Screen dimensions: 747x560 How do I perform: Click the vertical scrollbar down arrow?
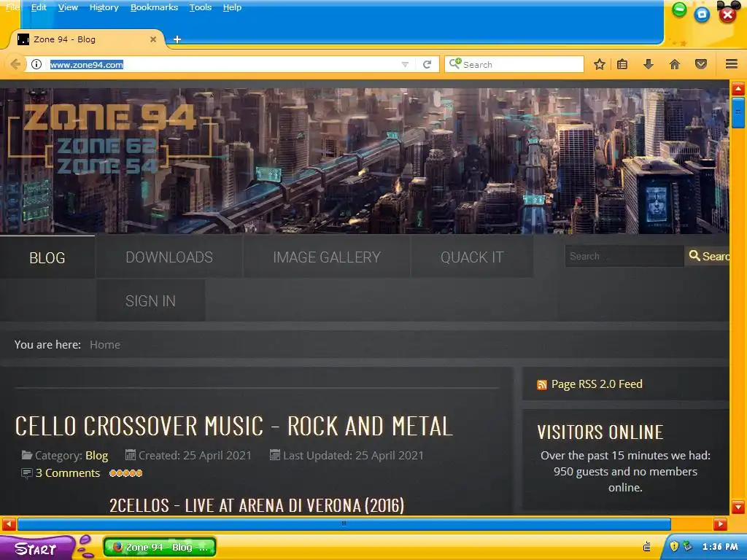(738, 507)
